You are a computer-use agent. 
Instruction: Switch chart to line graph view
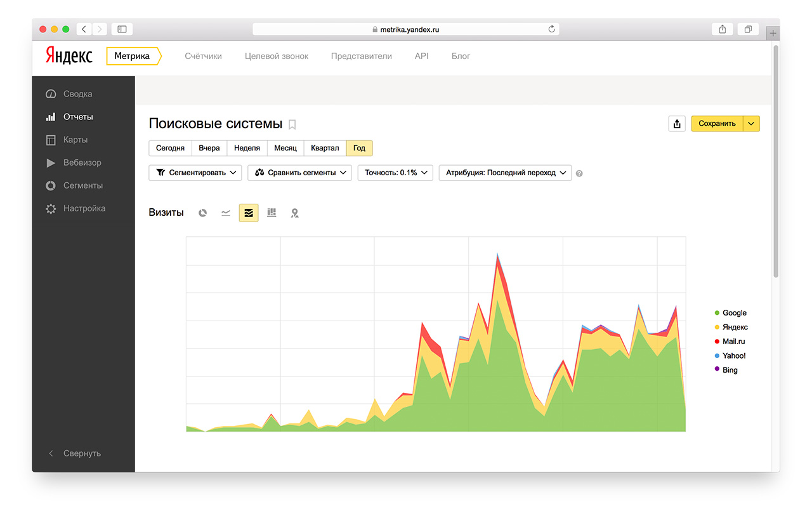pyautogui.click(x=226, y=213)
